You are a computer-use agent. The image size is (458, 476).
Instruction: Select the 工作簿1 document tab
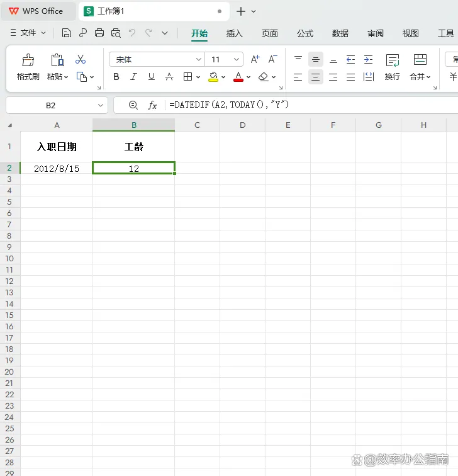click(x=154, y=11)
